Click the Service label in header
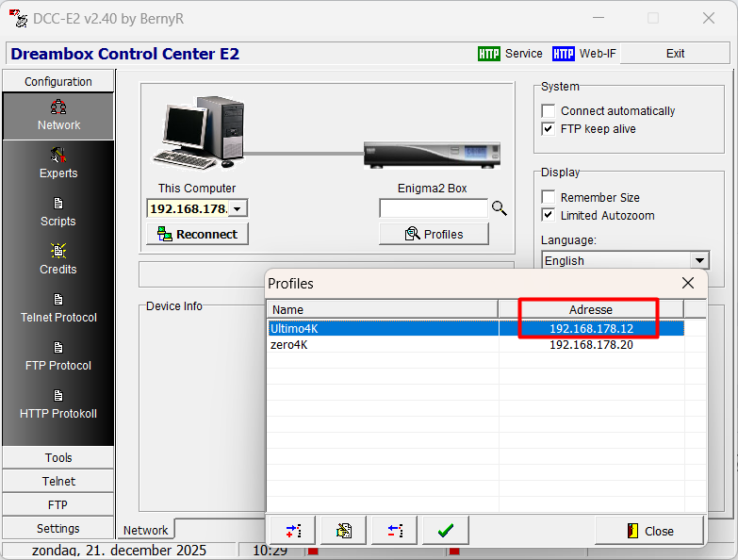Image resolution: width=738 pixels, height=560 pixels. coord(523,54)
